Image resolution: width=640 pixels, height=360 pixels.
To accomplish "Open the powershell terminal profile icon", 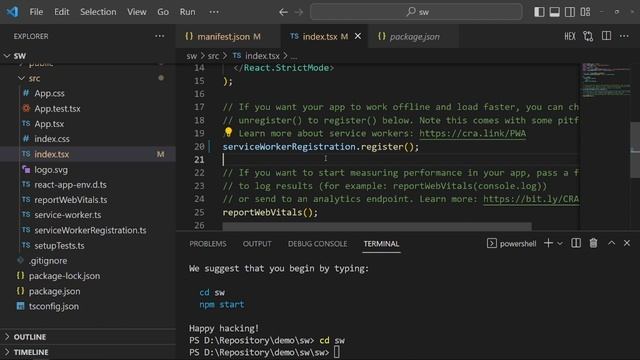I will tap(491, 243).
